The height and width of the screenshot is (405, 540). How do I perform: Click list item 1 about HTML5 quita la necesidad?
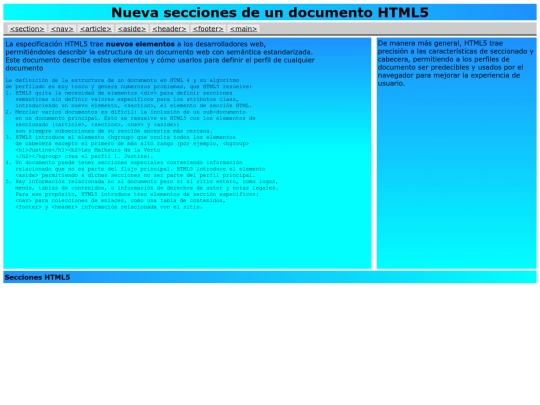[128, 99]
